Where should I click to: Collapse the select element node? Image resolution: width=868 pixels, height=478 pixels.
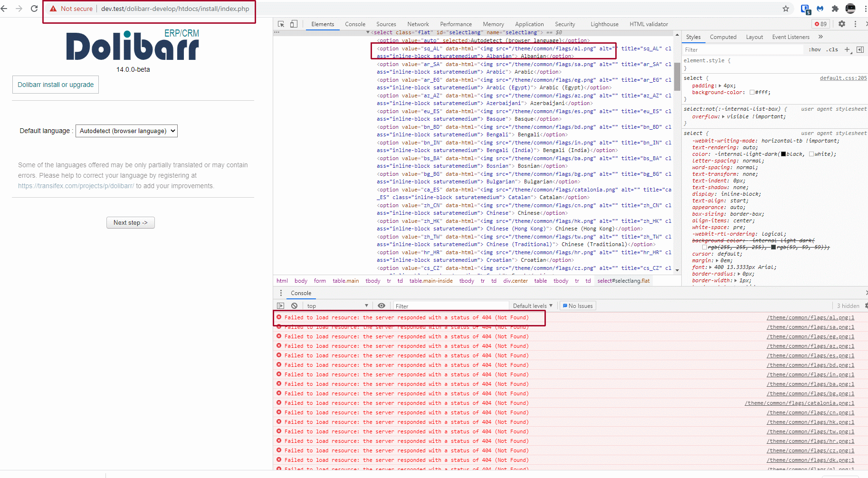click(368, 32)
